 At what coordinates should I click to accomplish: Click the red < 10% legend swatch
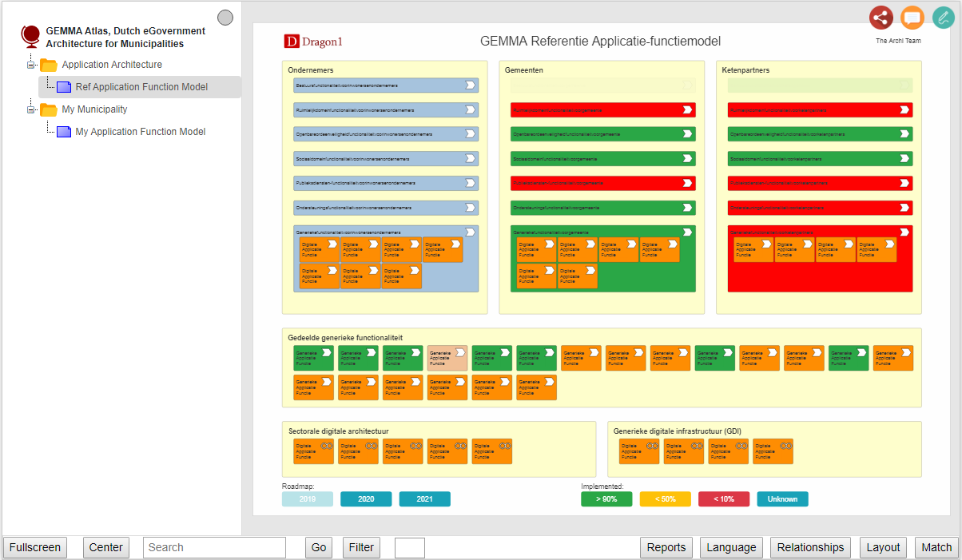click(724, 499)
